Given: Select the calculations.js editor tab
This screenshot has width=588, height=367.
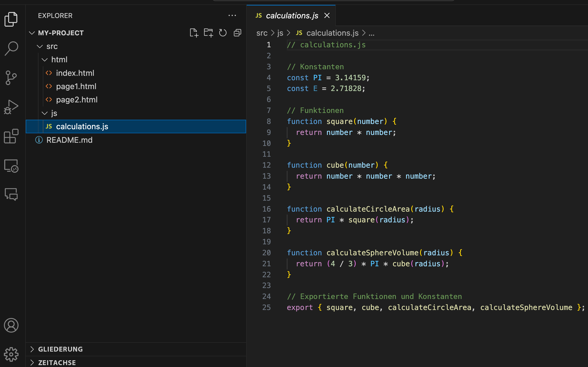Looking at the screenshot, I should click(292, 16).
